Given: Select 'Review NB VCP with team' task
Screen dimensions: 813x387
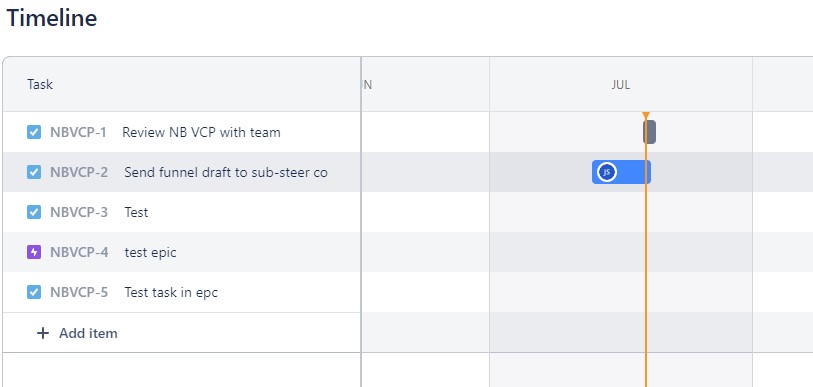Looking at the screenshot, I should point(201,132).
